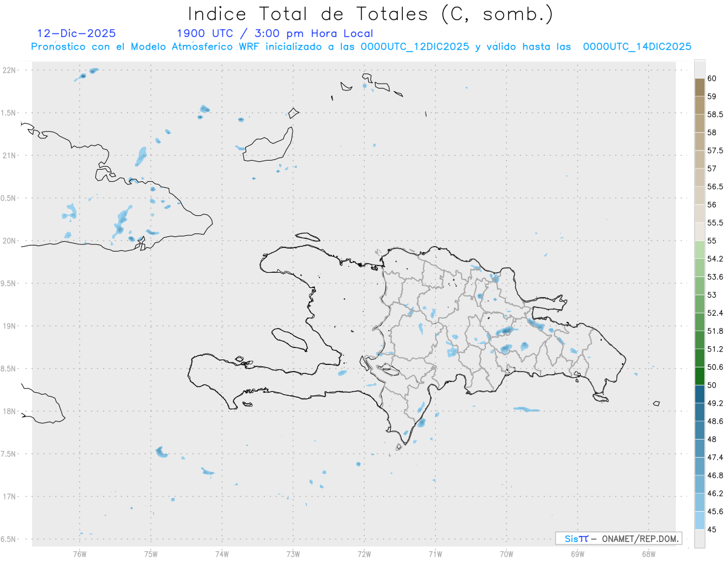
Task: Click the '8.5N' latitude tick label
Action: [9, 369]
